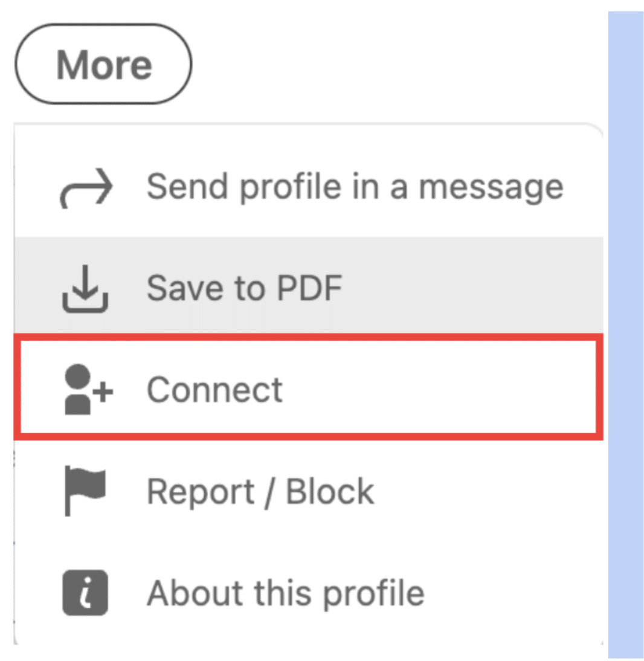Screen dimensions: 644x661
Task: Select the send profile arrow icon
Action: (86, 184)
